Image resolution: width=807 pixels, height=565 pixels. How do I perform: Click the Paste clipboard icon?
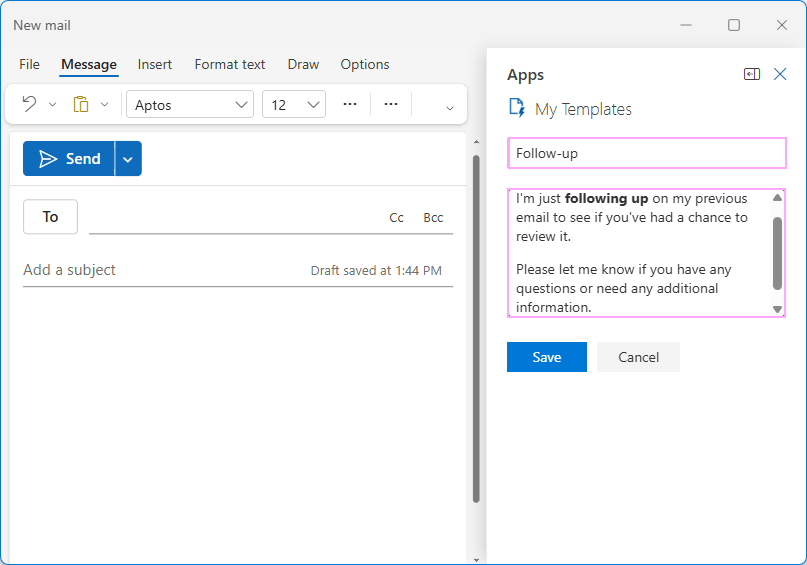coord(81,104)
